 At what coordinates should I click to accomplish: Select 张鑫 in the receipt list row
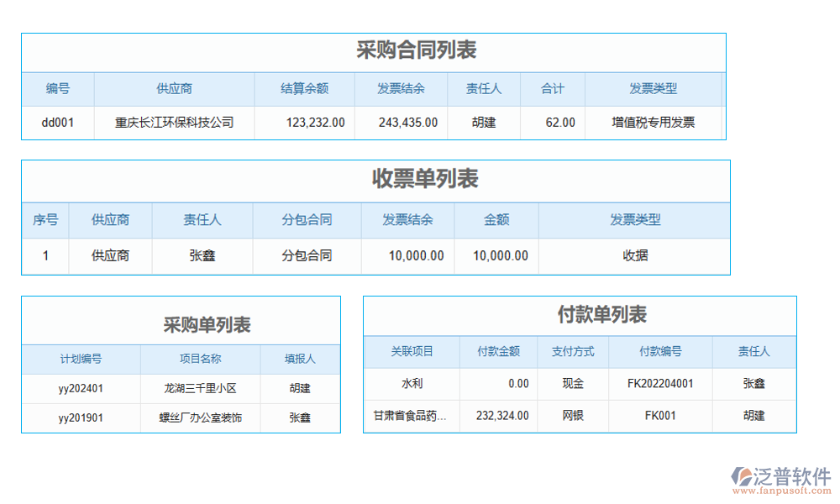(x=202, y=255)
